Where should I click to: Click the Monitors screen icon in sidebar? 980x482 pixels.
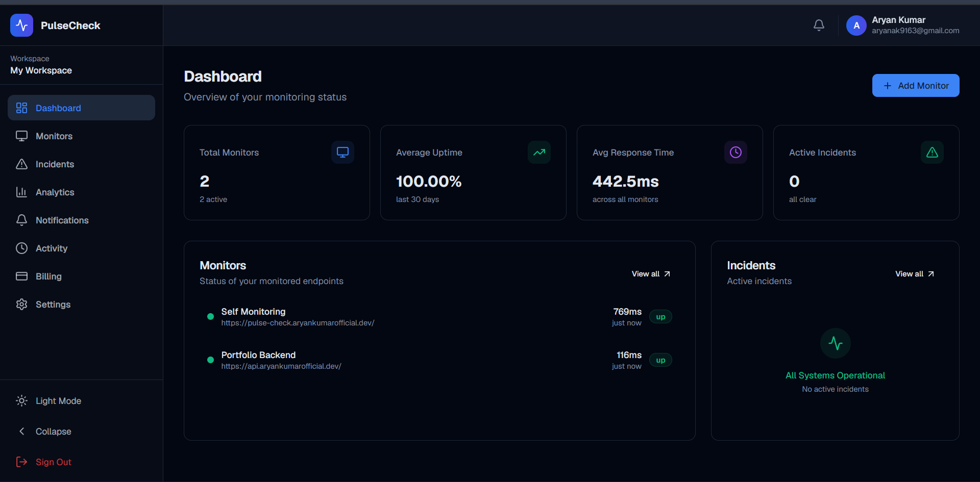pos(21,136)
